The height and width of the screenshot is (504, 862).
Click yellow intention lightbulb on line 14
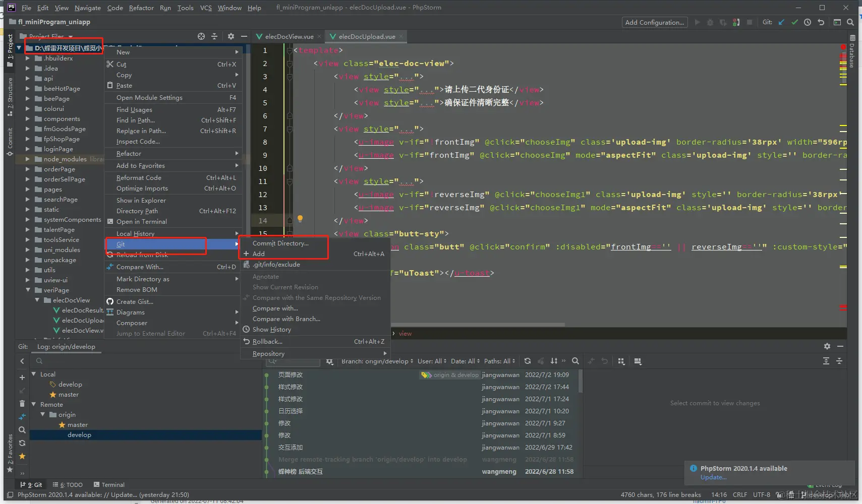click(300, 219)
